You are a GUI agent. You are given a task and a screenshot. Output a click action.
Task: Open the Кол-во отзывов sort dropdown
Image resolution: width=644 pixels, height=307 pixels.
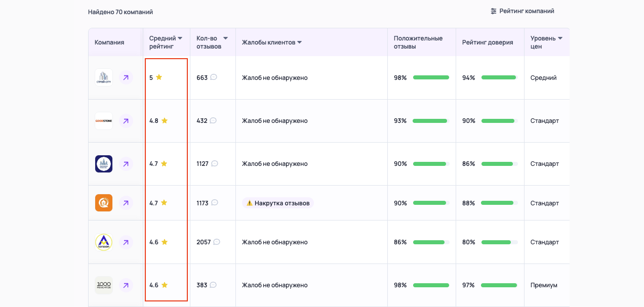pyautogui.click(x=226, y=38)
